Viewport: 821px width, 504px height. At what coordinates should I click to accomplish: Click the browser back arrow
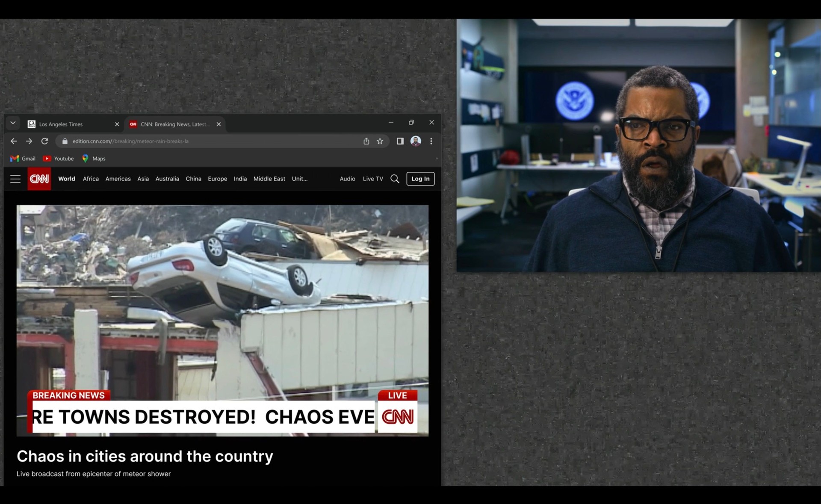(x=14, y=141)
